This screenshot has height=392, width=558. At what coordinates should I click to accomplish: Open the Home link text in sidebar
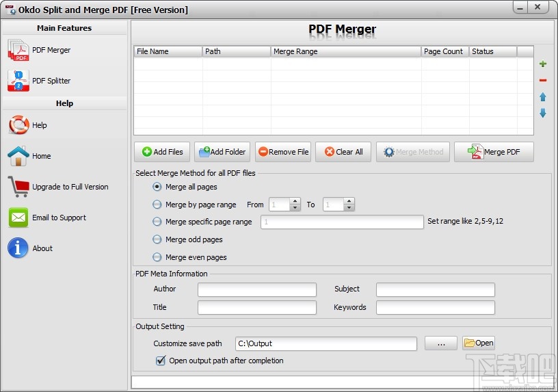[x=41, y=156]
